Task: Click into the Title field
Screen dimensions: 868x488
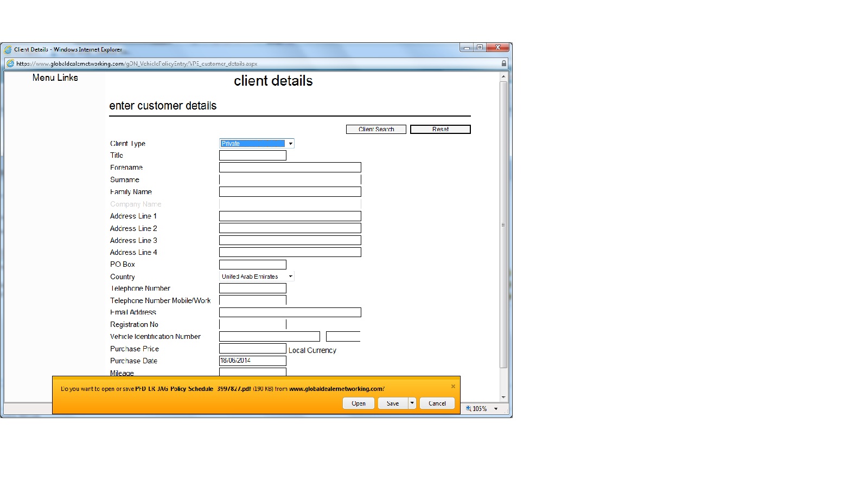Action: point(253,156)
